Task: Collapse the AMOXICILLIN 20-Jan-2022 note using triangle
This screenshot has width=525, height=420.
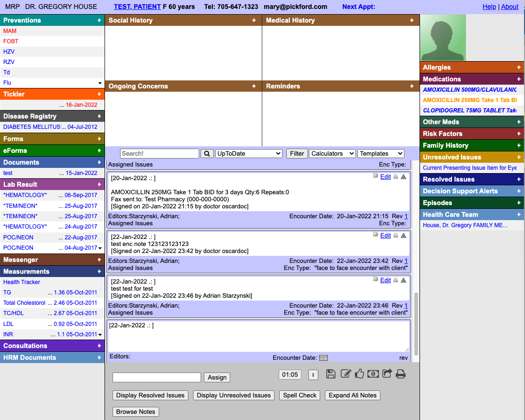Action: coord(404,177)
